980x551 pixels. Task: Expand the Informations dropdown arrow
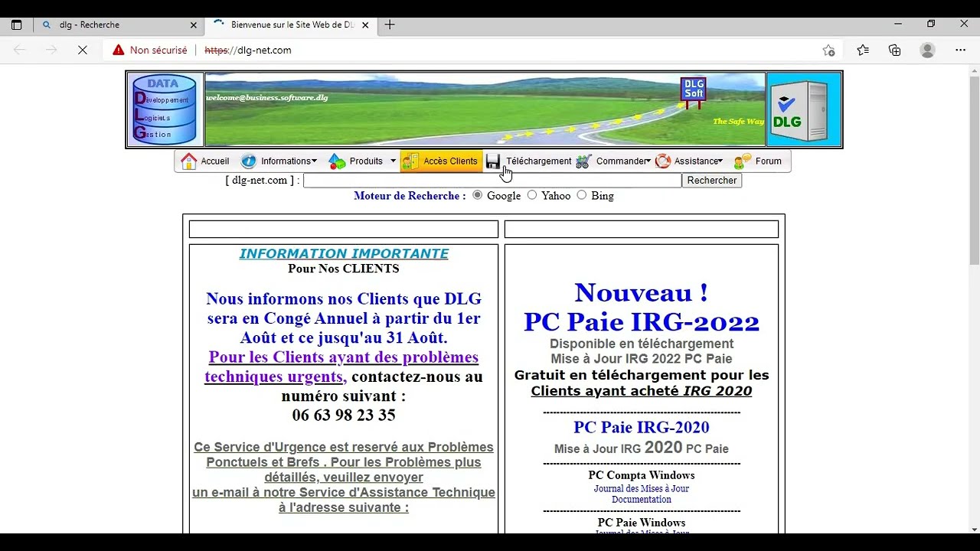(x=314, y=161)
